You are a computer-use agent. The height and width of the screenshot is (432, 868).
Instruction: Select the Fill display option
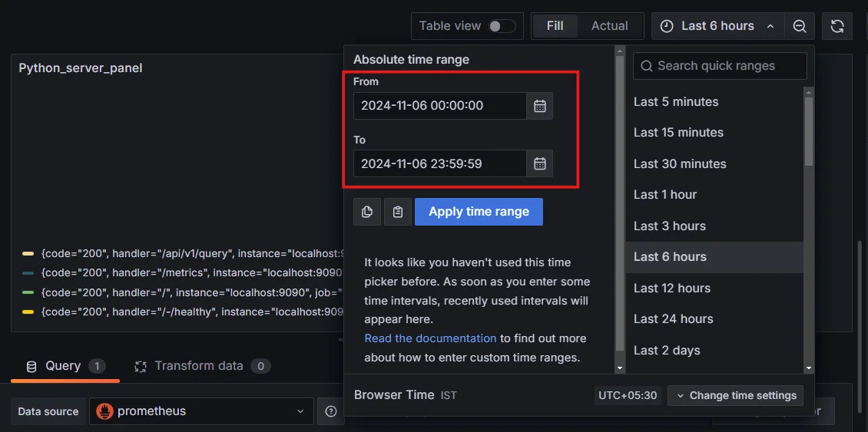click(x=555, y=26)
